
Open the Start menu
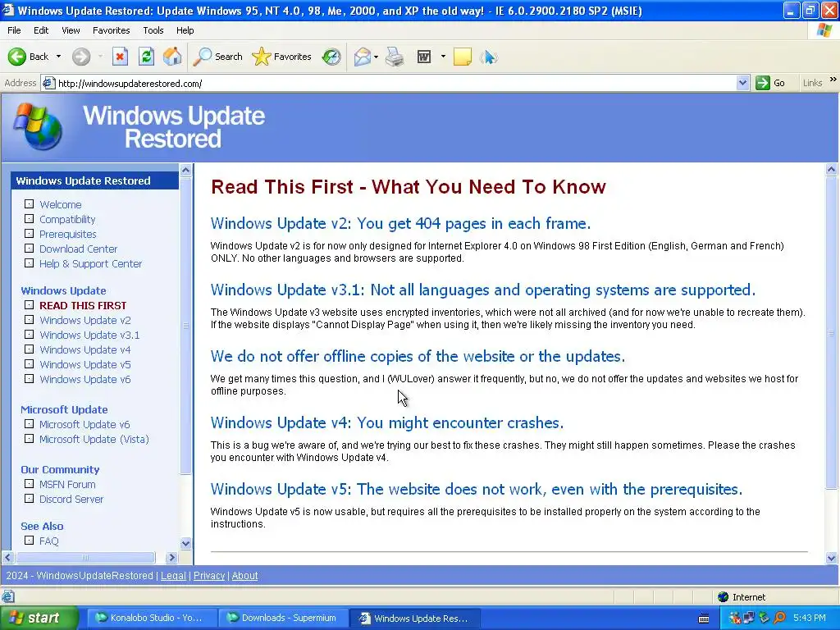(39, 619)
